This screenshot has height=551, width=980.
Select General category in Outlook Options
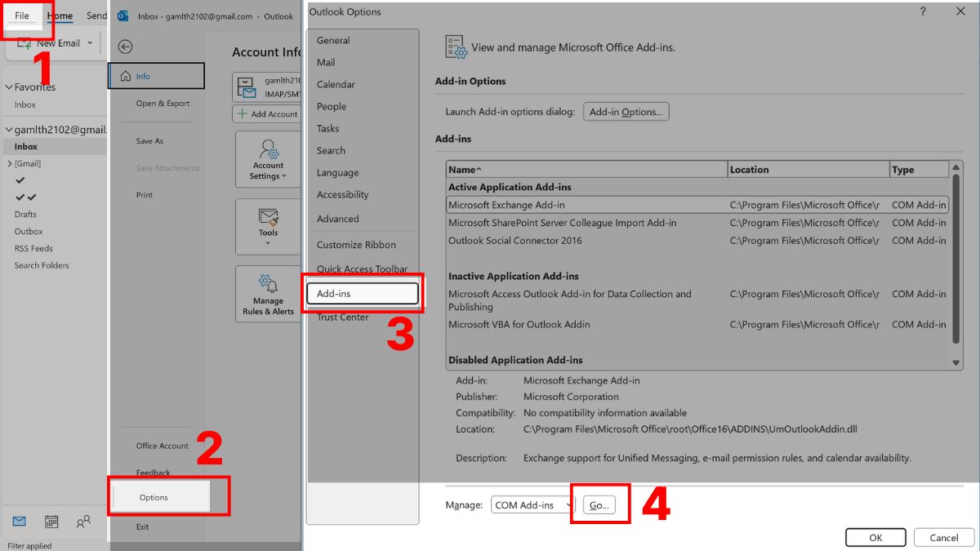point(333,40)
